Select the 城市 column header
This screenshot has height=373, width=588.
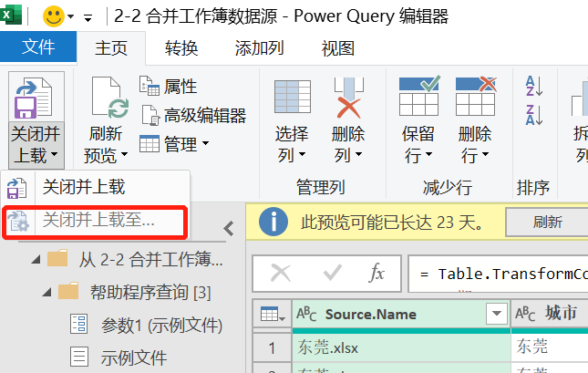coord(550,314)
